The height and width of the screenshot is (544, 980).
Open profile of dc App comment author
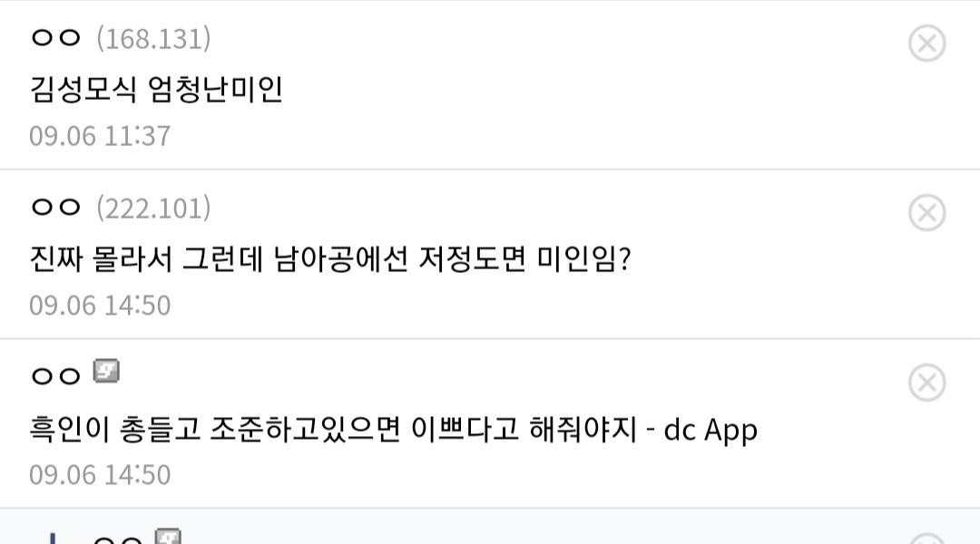(x=55, y=376)
